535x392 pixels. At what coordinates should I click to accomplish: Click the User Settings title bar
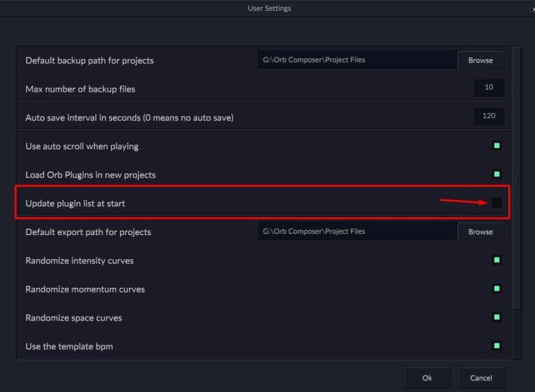coord(269,8)
